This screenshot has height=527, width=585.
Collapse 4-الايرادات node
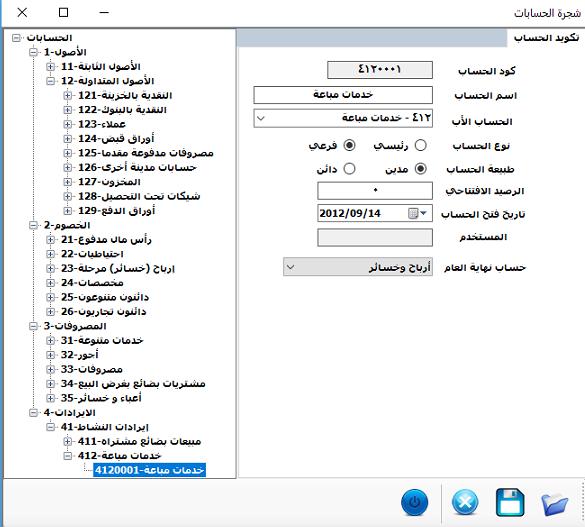pos(33,412)
